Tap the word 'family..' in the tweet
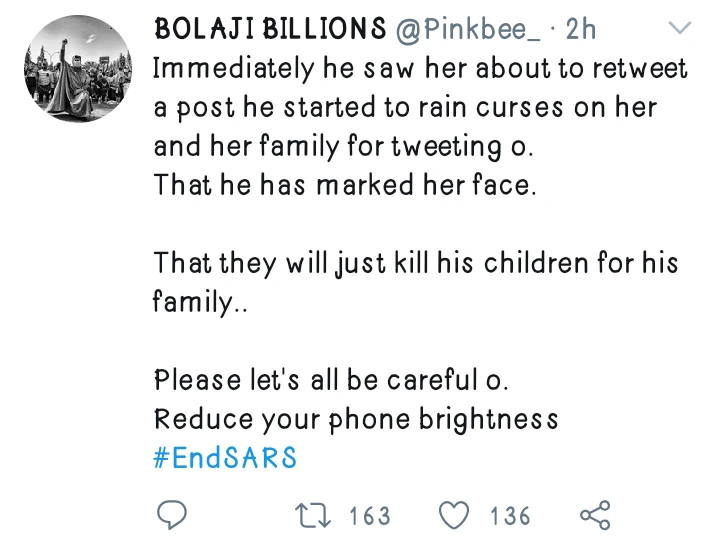The image size is (720, 553). tap(199, 303)
